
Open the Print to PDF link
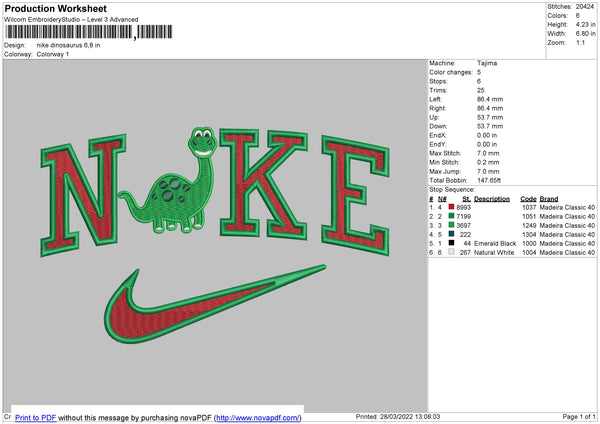pos(36,417)
